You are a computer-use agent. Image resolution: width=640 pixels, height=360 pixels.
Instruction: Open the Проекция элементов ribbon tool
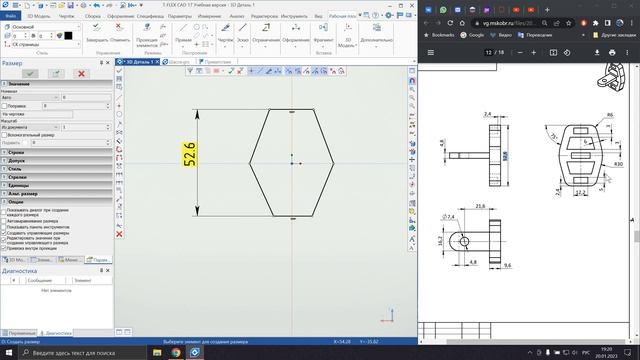(147, 35)
